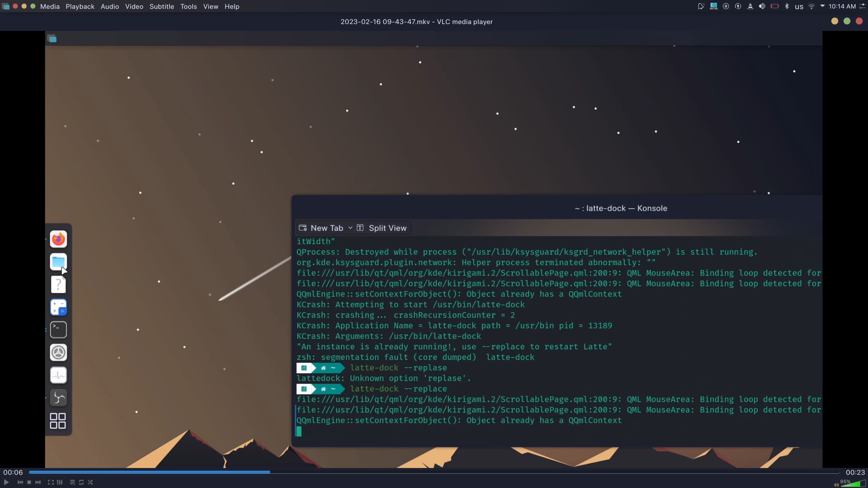Click the 10:14 AM clock
Image resolution: width=868 pixels, height=488 pixels.
842,6
